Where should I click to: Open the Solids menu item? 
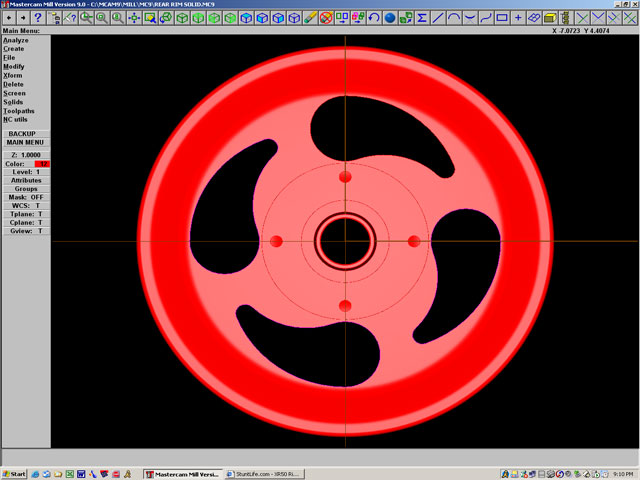tap(13, 101)
